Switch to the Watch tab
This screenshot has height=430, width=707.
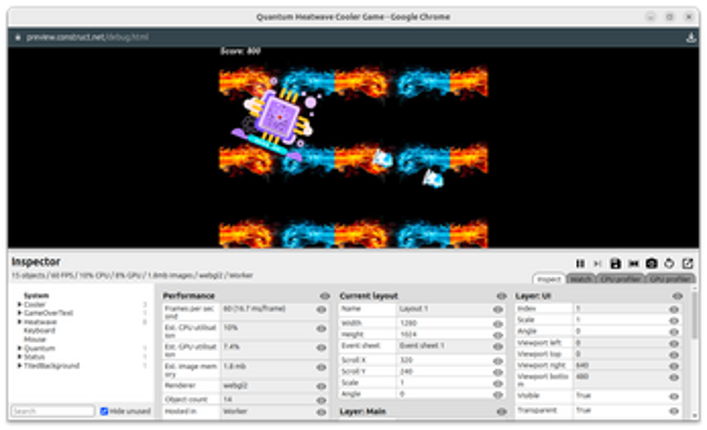click(x=581, y=279)
